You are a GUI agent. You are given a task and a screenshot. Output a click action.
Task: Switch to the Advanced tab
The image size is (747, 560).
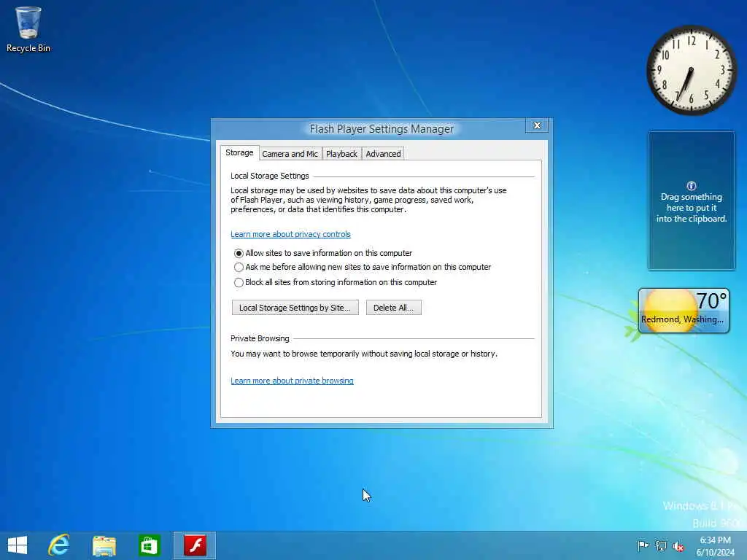pos(383,154)
